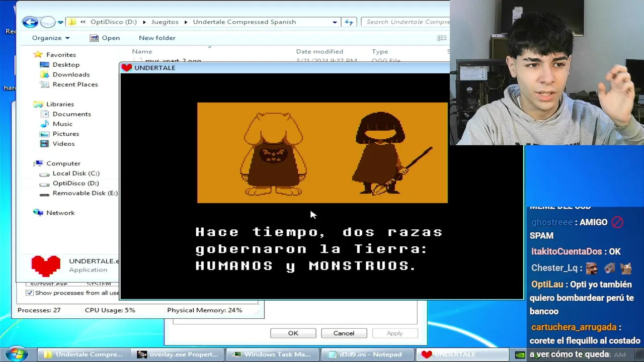
Task: Open the Documents library
Action: [71, 114]
